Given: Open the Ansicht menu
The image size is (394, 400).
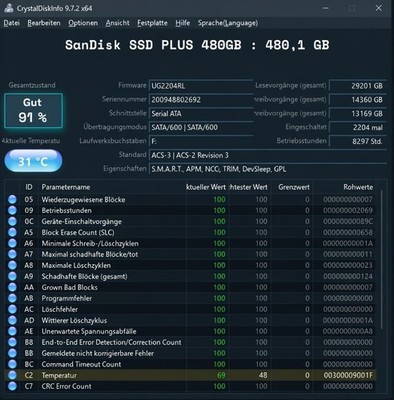Looking at the screenshot, I should (117, 23).
